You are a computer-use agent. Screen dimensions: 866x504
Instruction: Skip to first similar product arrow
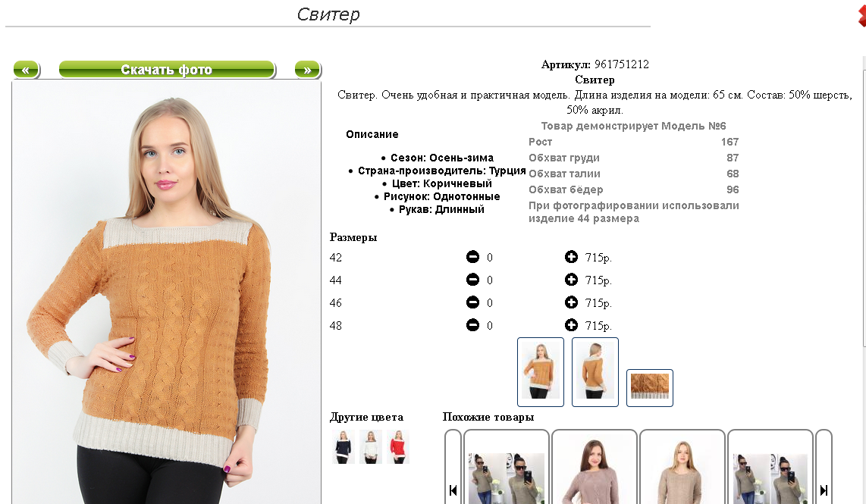pos(453,490)
